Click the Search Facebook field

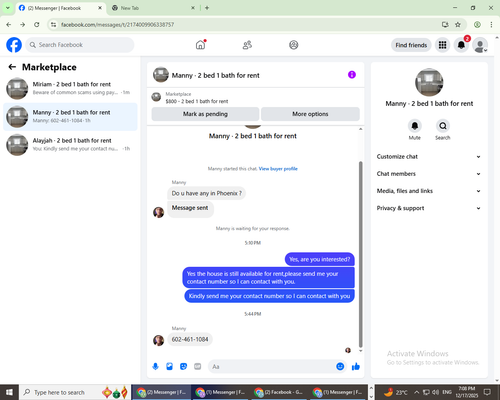coord(80,45)
